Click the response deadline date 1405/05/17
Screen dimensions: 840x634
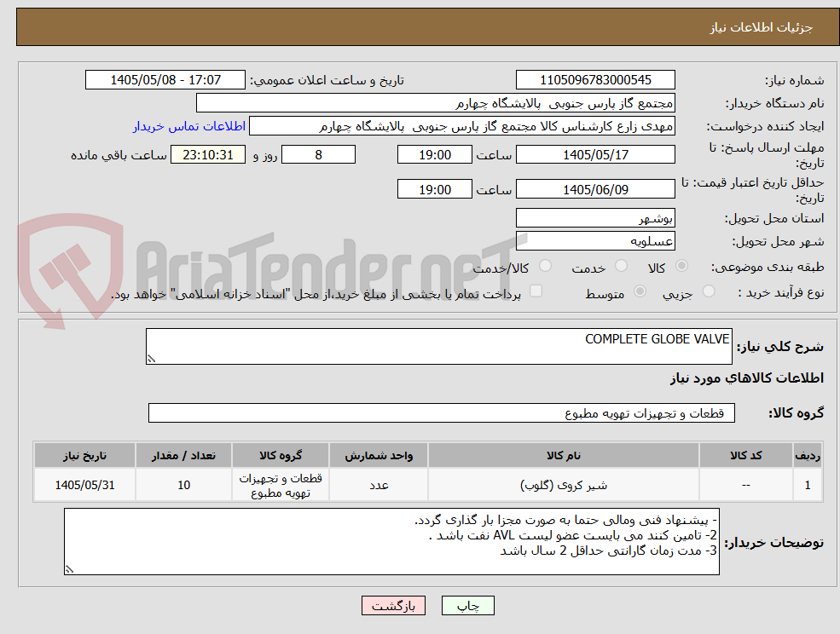(x=595, y=155)
